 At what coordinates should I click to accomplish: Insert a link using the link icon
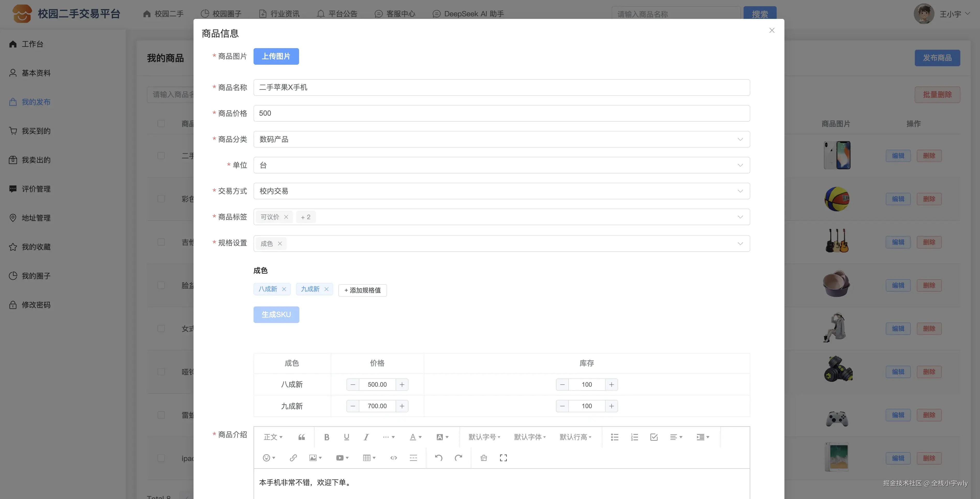293,458
